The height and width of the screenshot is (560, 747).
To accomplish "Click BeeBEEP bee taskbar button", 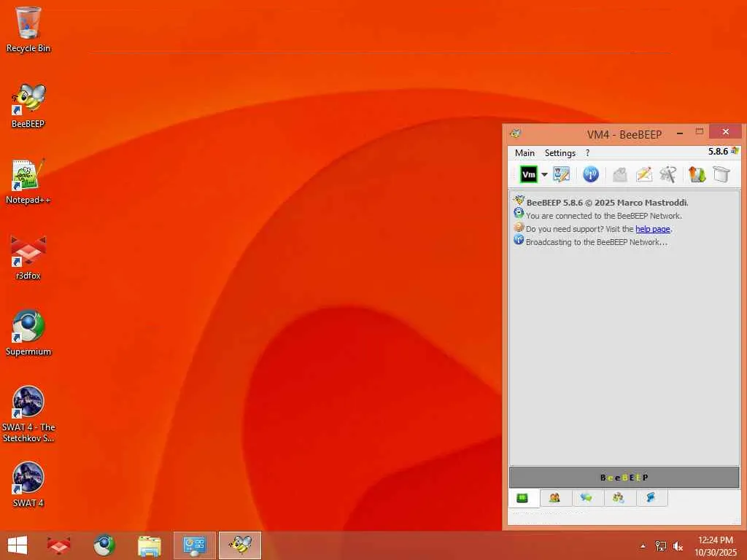I will 240,545.
